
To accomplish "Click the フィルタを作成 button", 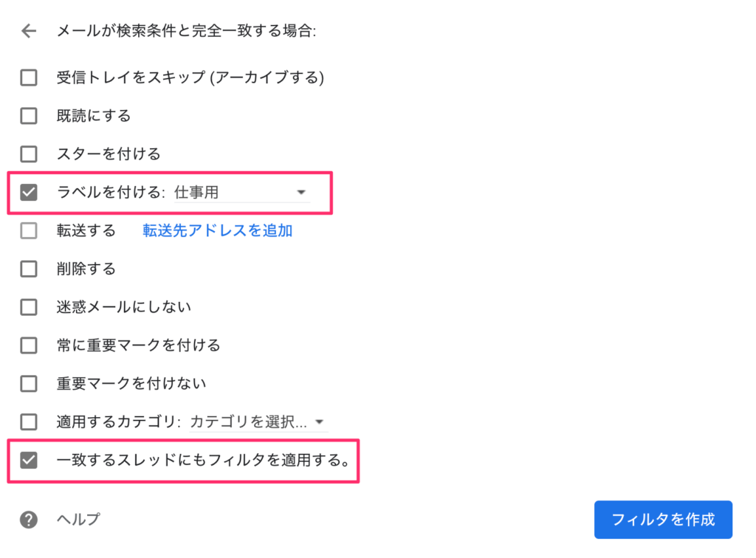I will click(662, 519).
